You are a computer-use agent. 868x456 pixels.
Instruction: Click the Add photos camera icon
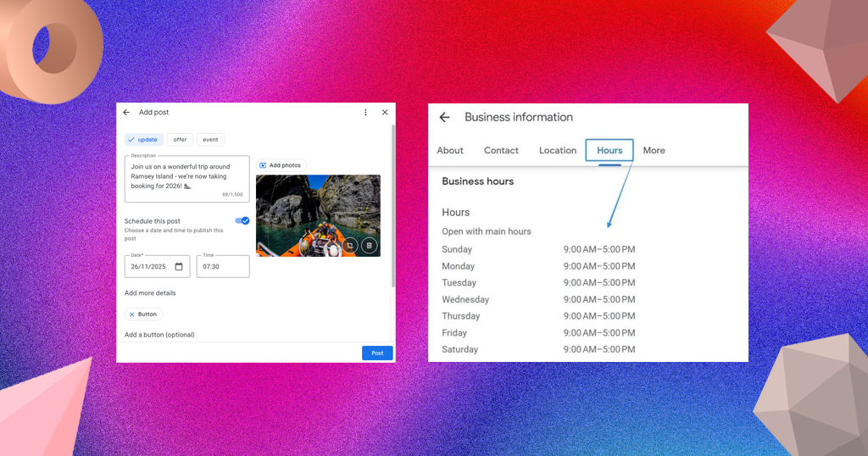[263, 165]
